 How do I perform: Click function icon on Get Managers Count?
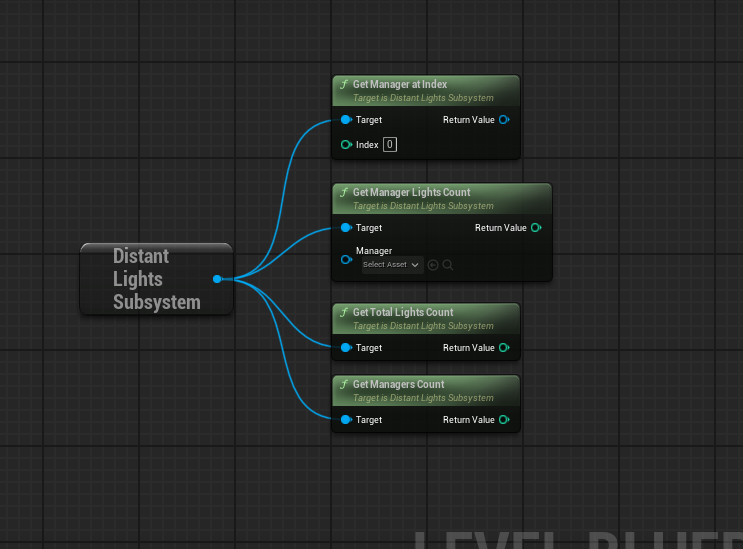coord(344,384)
